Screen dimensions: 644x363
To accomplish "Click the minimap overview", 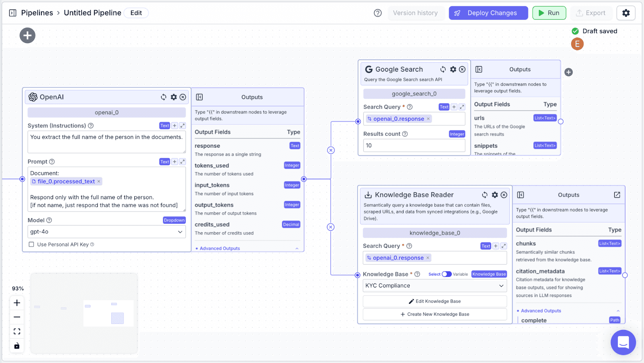I will (x=84, y=313).
